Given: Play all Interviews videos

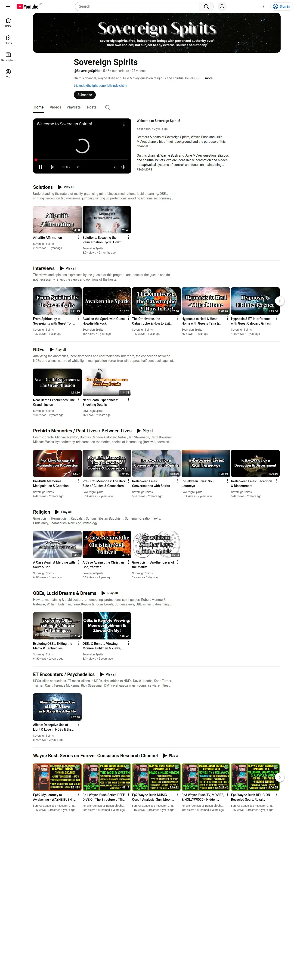Looking at the screenshot, I should 68,269.
